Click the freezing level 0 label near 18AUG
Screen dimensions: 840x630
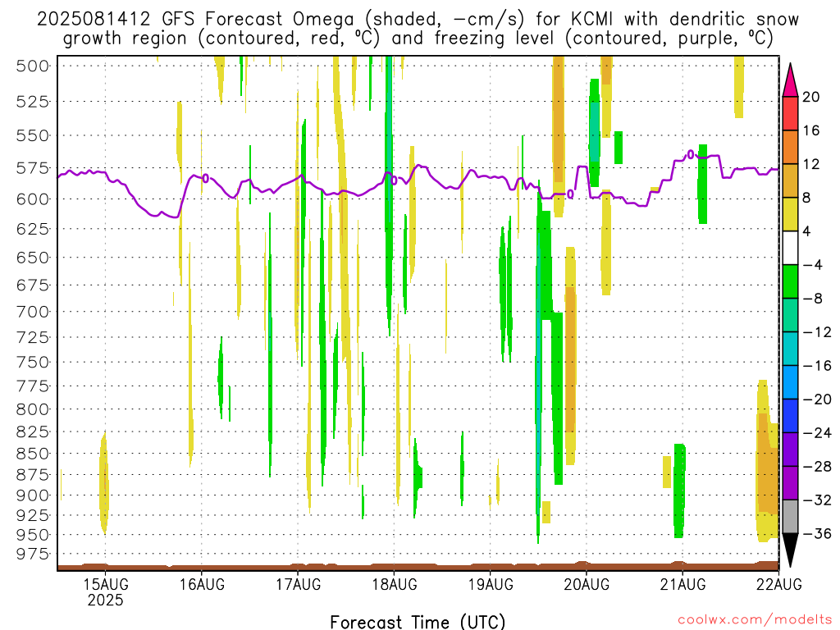[395, 180]
